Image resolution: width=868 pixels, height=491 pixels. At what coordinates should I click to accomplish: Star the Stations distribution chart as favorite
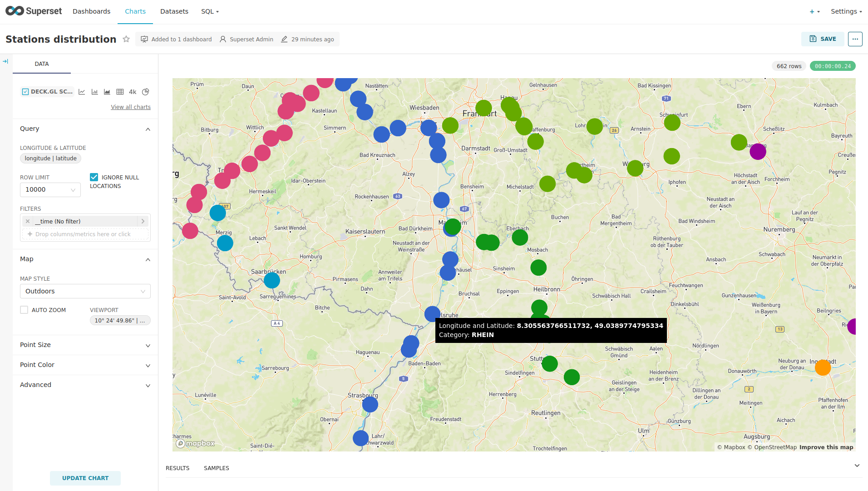(x=126, y=39)
